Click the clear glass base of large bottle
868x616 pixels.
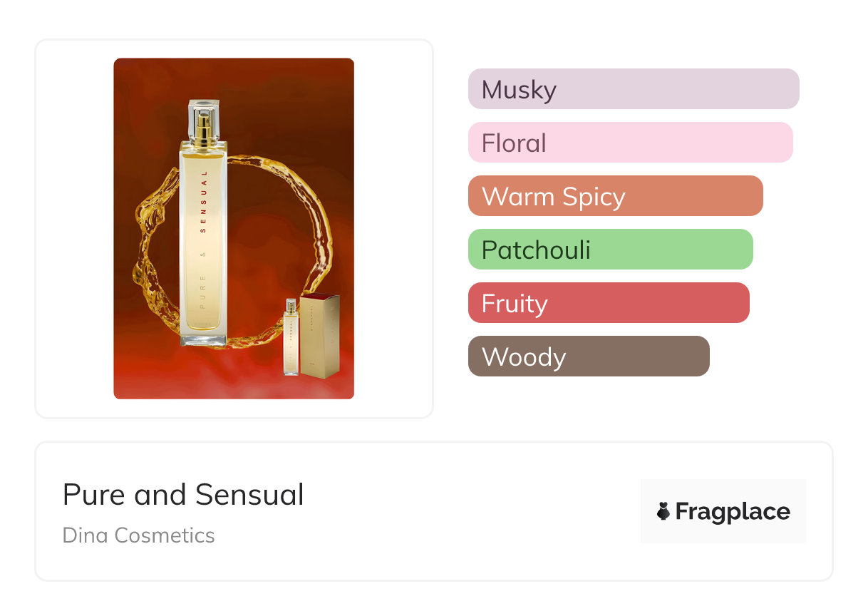pyautogui.click(x=203, y=339)
